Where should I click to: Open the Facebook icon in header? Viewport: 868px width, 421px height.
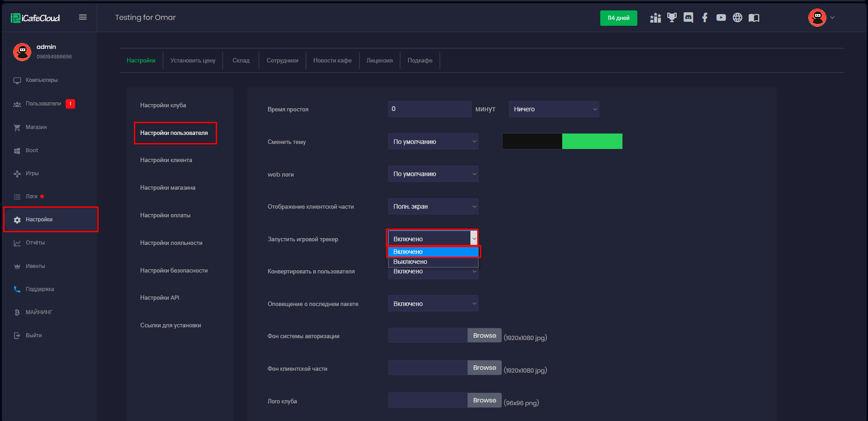pos(705,18)
